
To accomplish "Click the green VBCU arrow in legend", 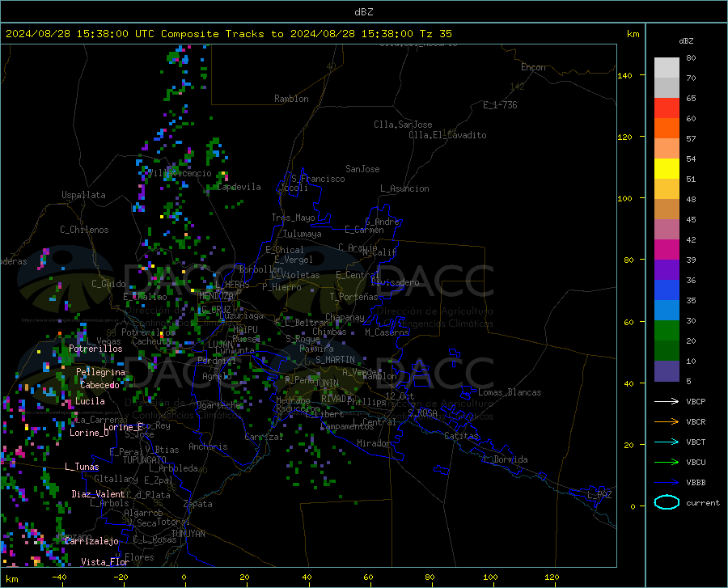I will 667,462.
